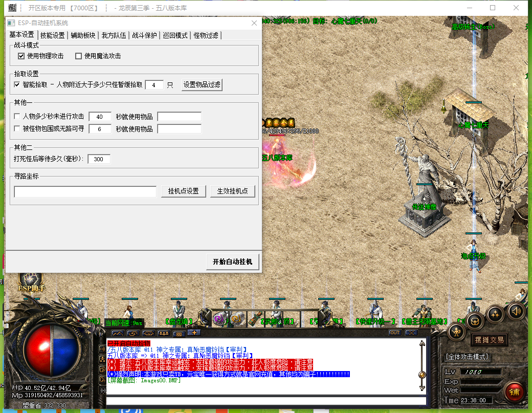Image resolution: width=532 pixels, height=413 pixels.
Task: Click the second chat toolbar icon
Action: click(133, 333)
